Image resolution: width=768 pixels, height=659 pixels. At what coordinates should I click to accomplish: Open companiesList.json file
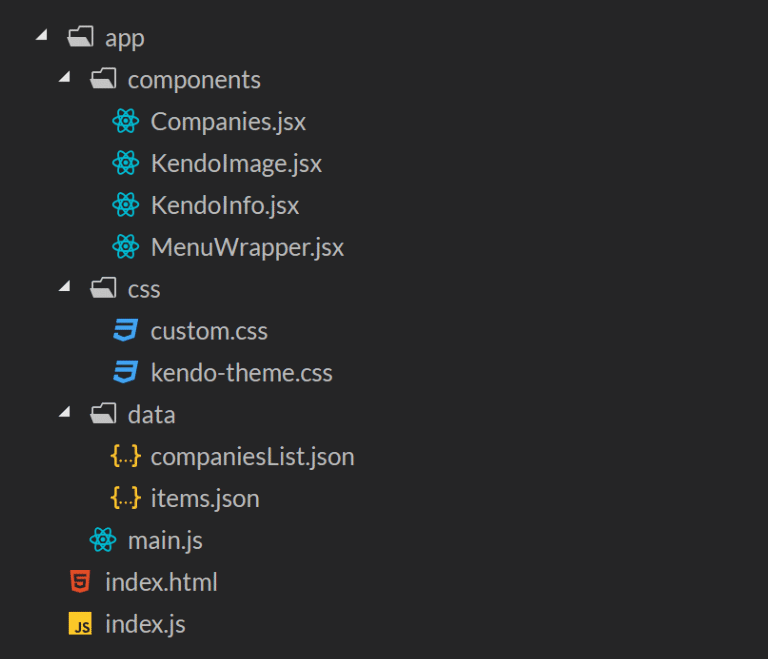pos(252,457)
